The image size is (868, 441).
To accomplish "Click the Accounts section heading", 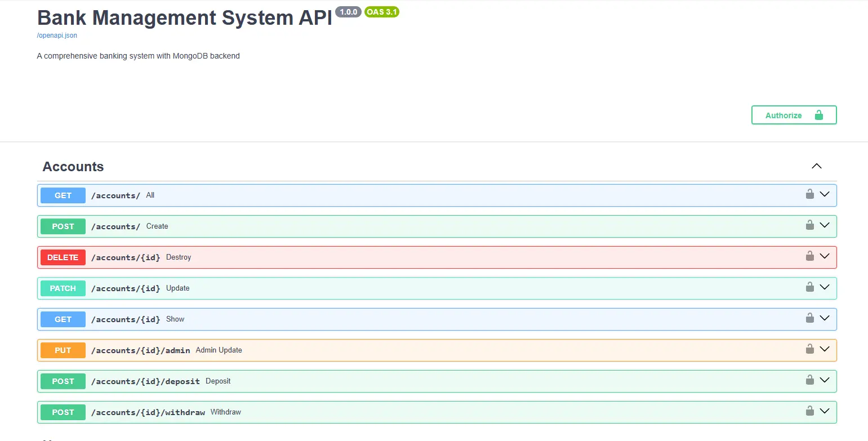I will click(73, 166).
